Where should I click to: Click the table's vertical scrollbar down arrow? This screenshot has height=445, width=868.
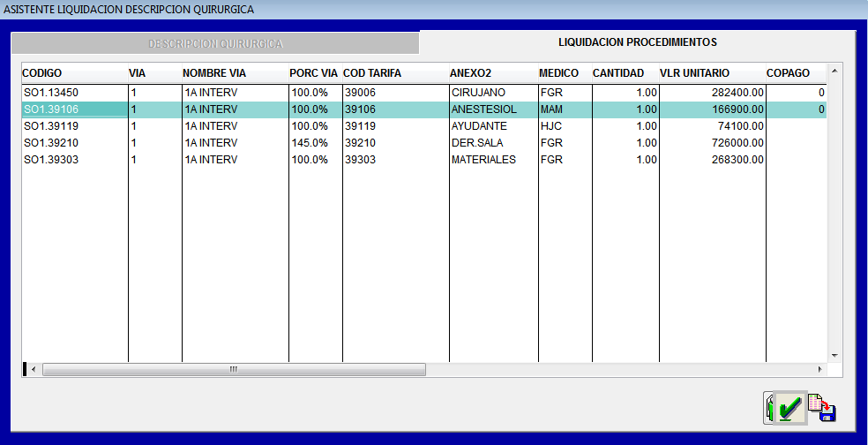[834, 356]
